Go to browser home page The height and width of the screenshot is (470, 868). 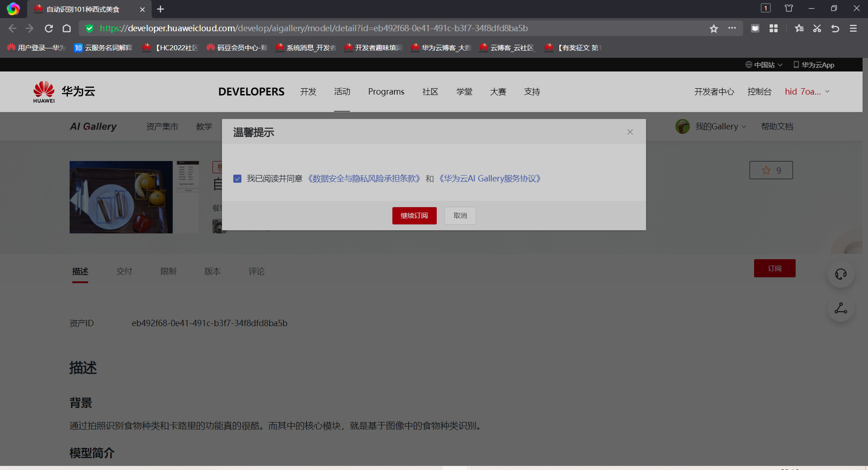(x=66, y=28)
